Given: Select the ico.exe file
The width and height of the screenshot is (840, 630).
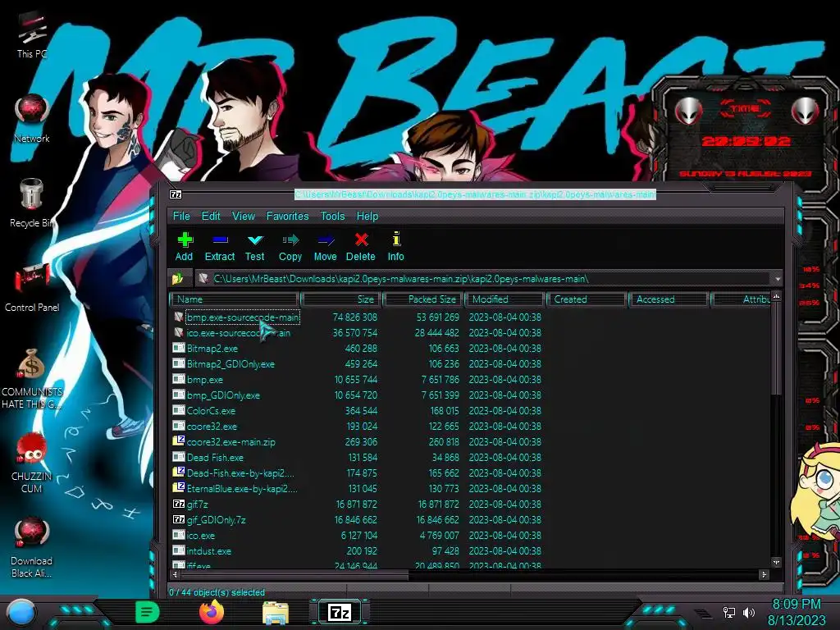Looking at the screenshot, I should [x=200, y=535].
